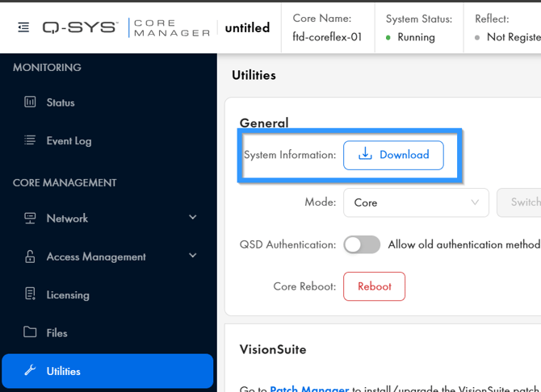Follow the Patch Manager link
The width and height of the screenshot is (541, 392).
coord(309,389)
